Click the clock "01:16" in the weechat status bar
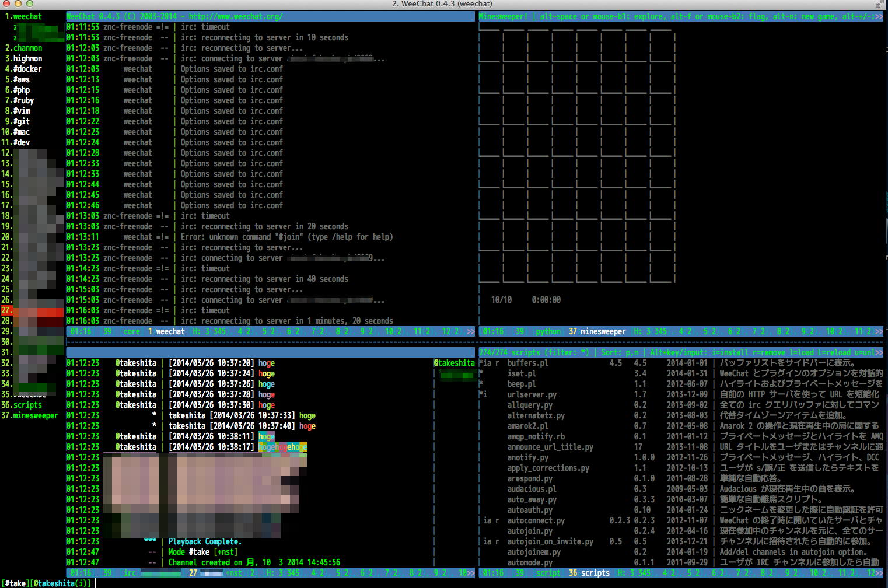This screenshot has width=888, height=588. (x=79, y=331)
